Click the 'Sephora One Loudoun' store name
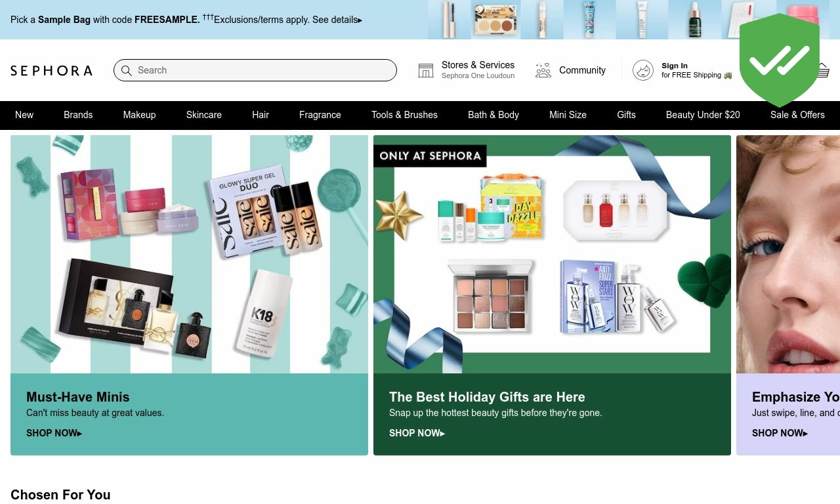Screen dimensions: 840x504 [478, 75]
